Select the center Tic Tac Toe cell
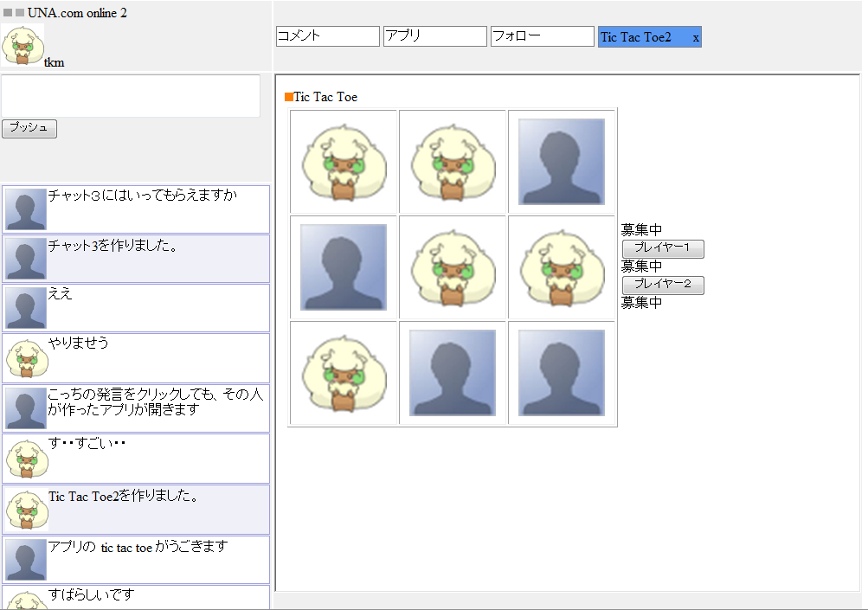 (x=453, y=267)
